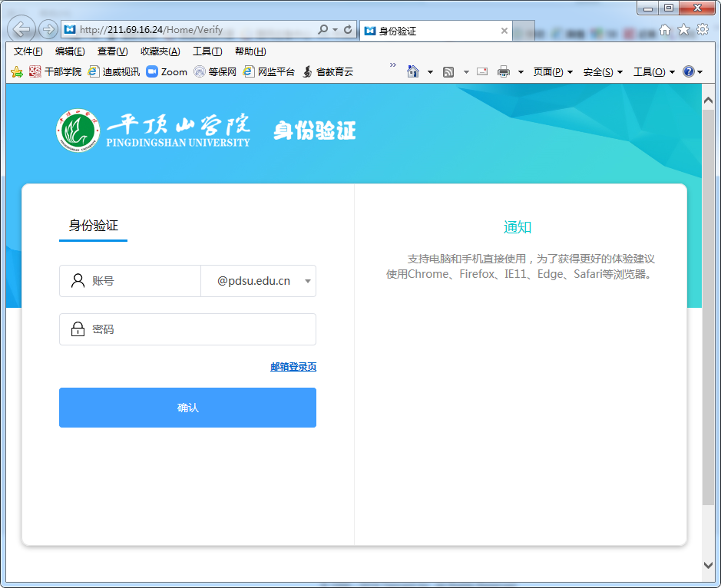
Task: Refresh the page with the reload icon
Action: 348,29
